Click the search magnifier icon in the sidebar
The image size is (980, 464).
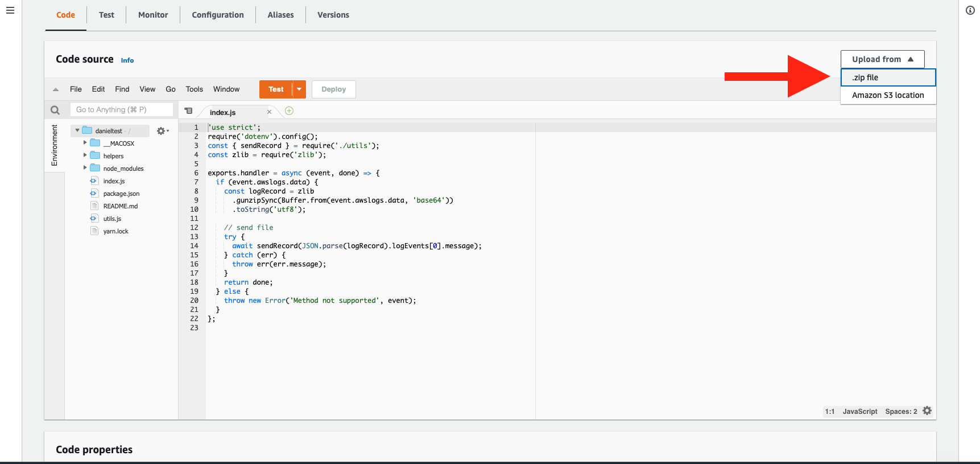coord(55,110)
